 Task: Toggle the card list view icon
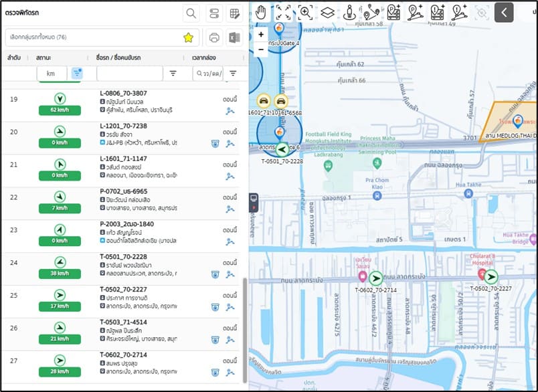click(x=213, y=13)
